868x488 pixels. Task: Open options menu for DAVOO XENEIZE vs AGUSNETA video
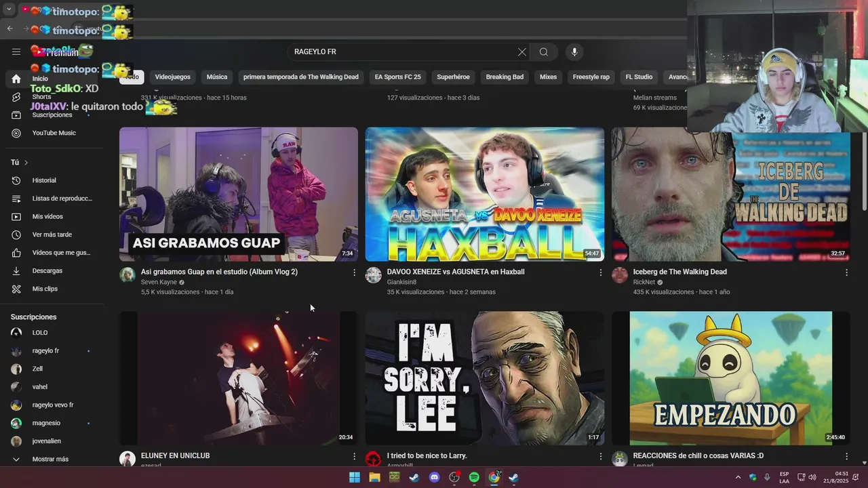pos(600,272)
